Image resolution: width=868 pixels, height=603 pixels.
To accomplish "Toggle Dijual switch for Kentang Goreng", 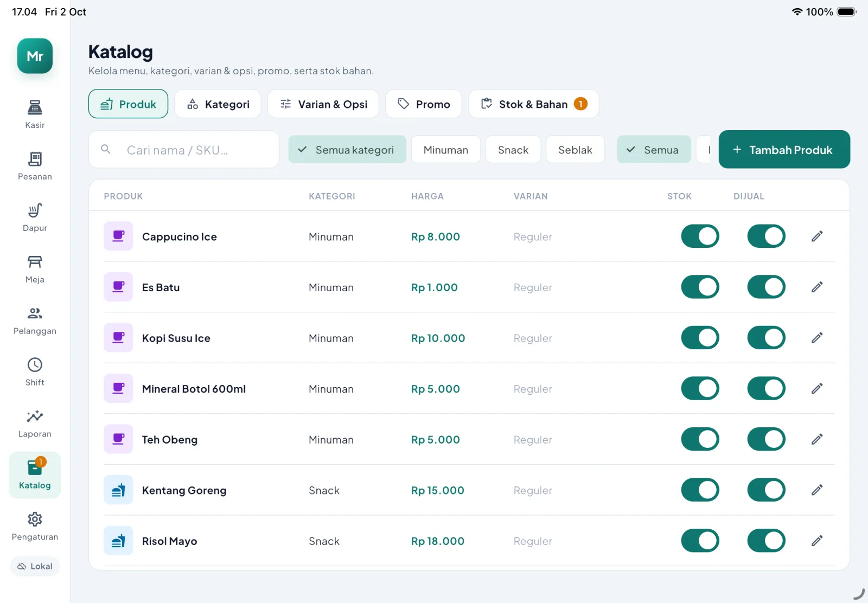I will [766, 490].
